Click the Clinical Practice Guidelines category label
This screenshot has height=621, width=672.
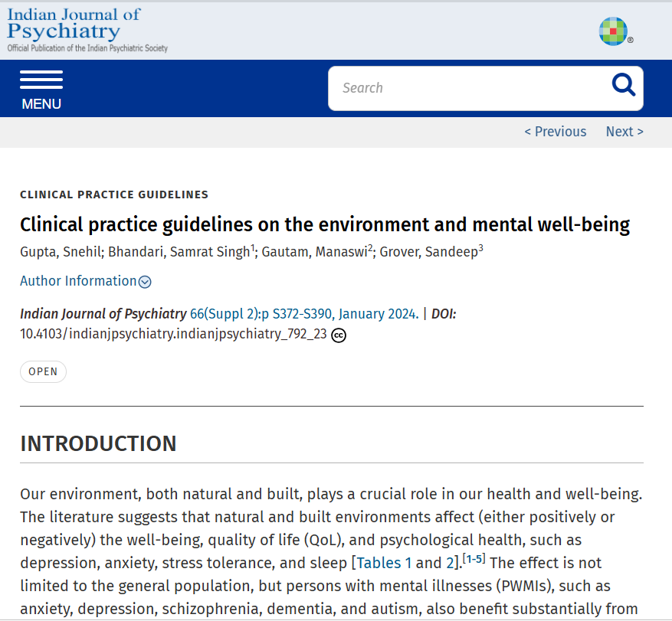[x=114, y=194]
